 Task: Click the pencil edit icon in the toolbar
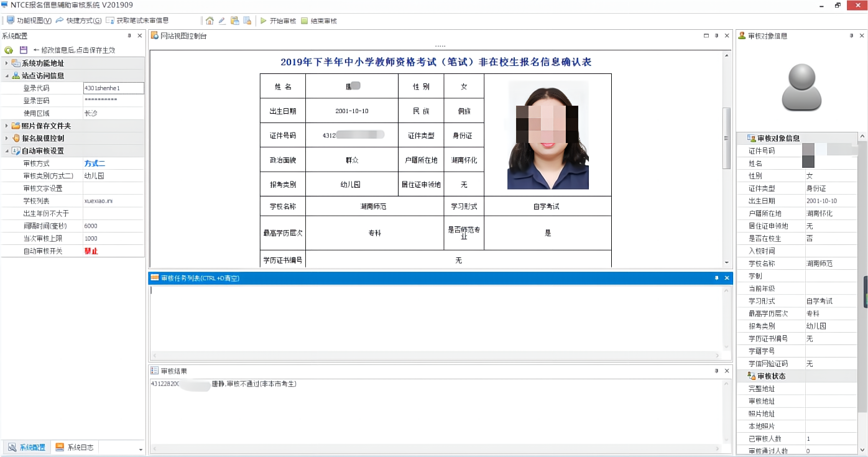click(222, 21)
